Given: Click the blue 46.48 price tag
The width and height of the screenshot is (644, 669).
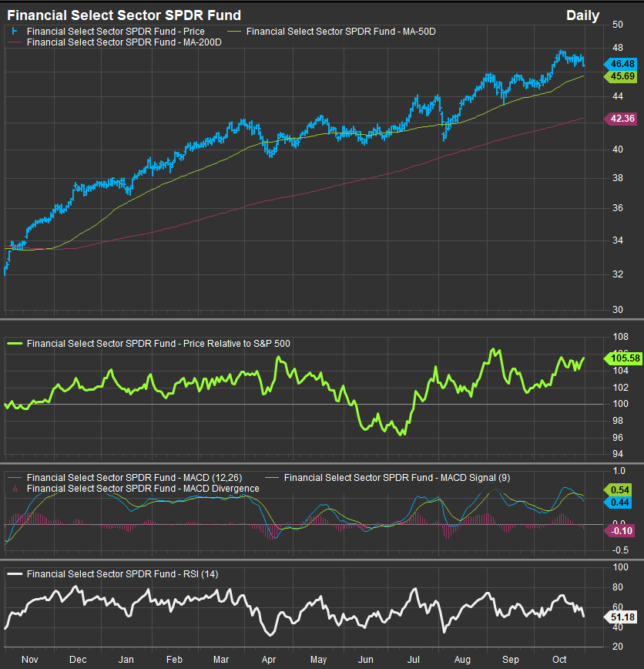Looking at the screenshot, I should coord(621,64).
